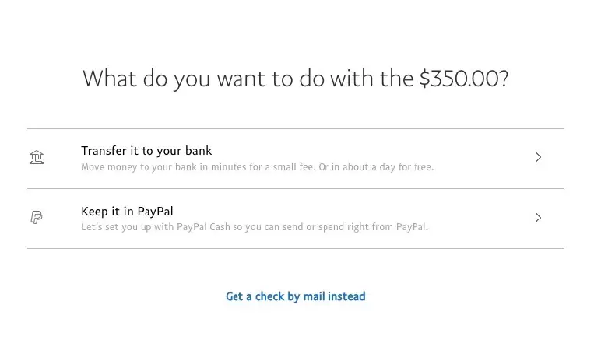Open the Keep it in PayPal chevron arrow
This screenshot has height=364, width=594.
538,218
